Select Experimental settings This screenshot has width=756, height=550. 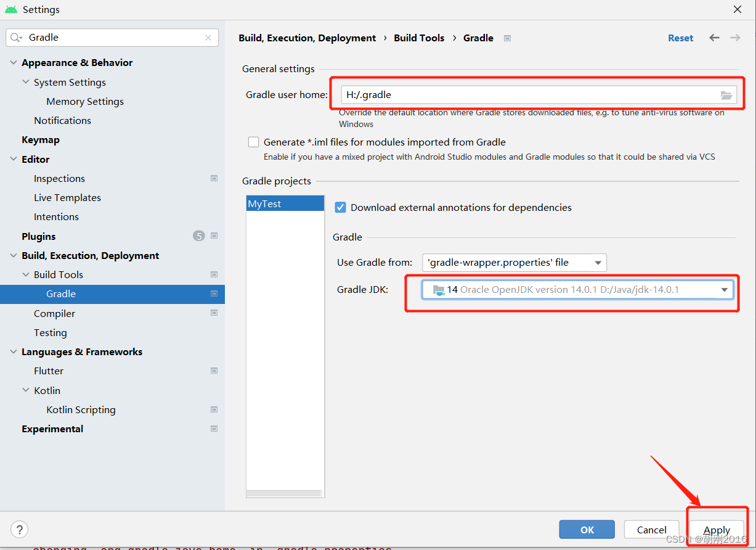click(52, 429)
